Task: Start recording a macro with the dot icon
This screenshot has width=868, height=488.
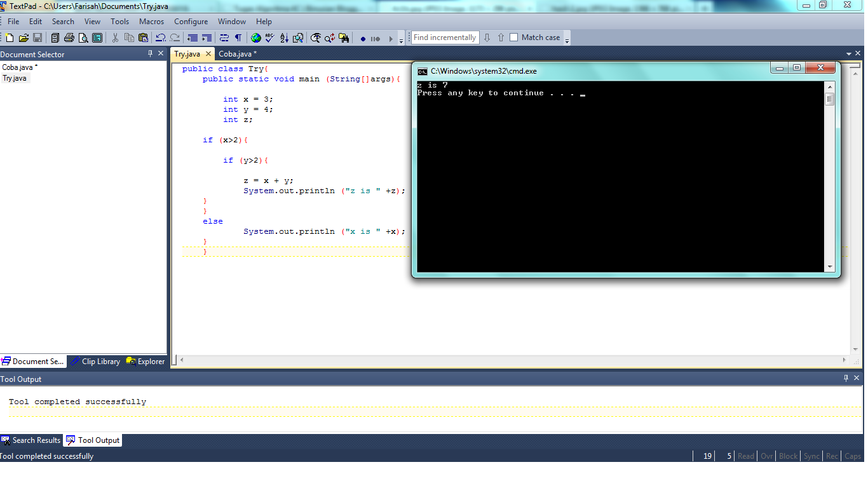Action: [x=363, y=38]
